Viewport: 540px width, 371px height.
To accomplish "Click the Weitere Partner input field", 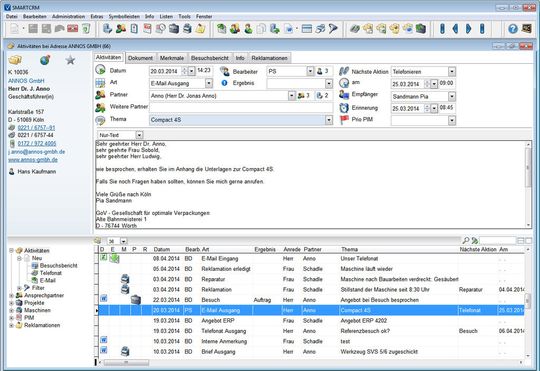I will coord(241,107).
